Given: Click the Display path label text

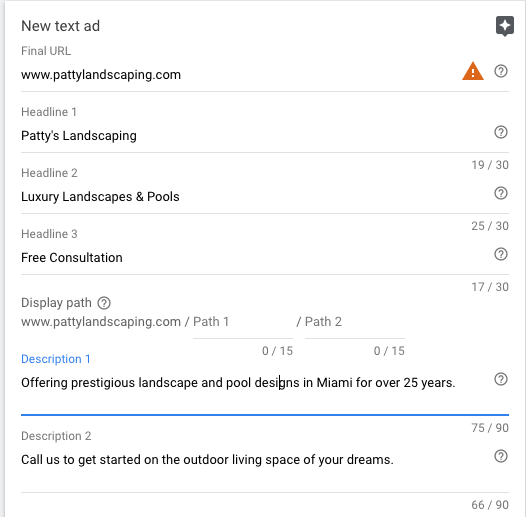Looking at the screenshot, I should coord(56,303).
